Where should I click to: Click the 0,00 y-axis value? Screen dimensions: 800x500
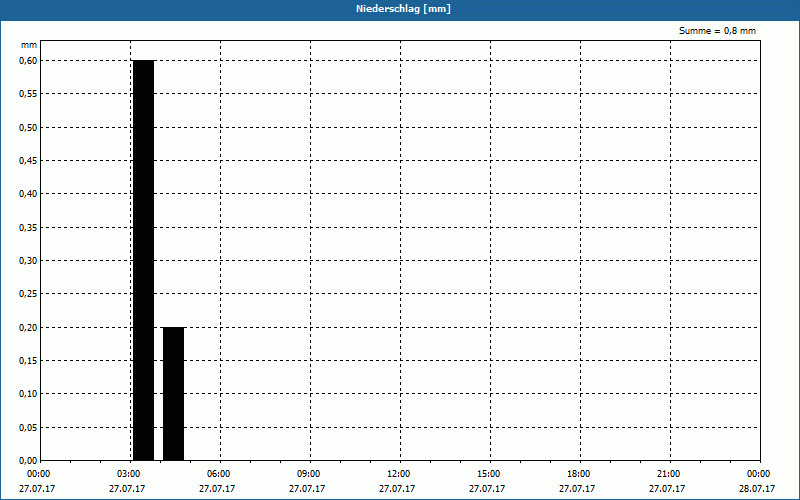coord(28,460)
